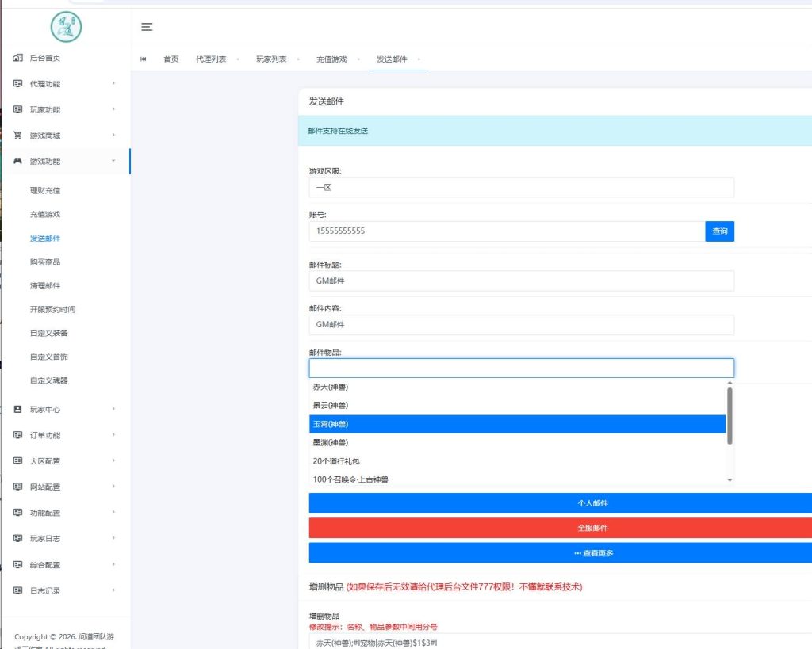Open the 游戏区服 dropdown showing 一区

[522, 187]
